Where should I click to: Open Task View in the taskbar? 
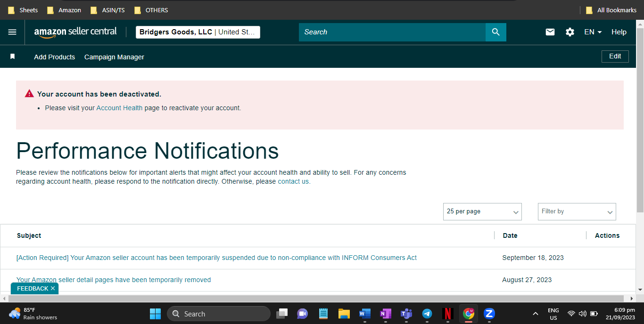point(282,314)
